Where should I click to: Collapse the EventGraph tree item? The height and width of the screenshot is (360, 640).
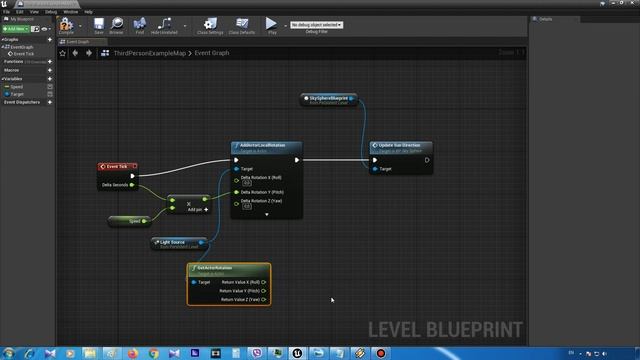coord(2,47)
